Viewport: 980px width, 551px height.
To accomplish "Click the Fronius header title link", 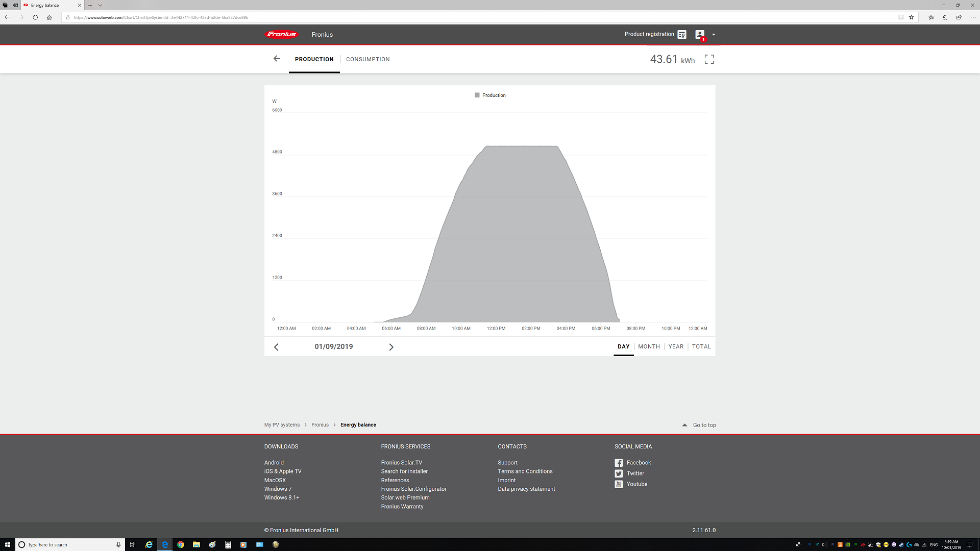I will tap(322, 35).
